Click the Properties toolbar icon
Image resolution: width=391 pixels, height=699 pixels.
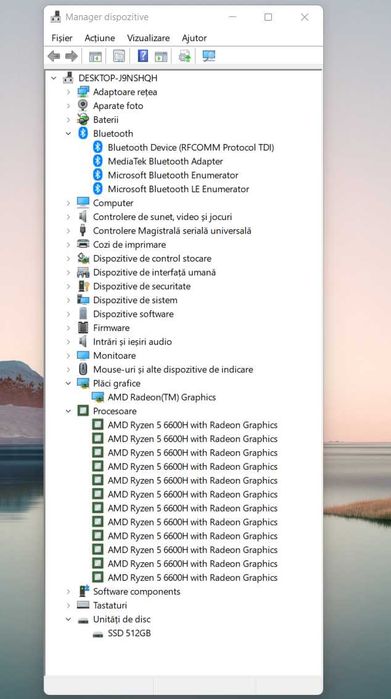click(119, 56)
